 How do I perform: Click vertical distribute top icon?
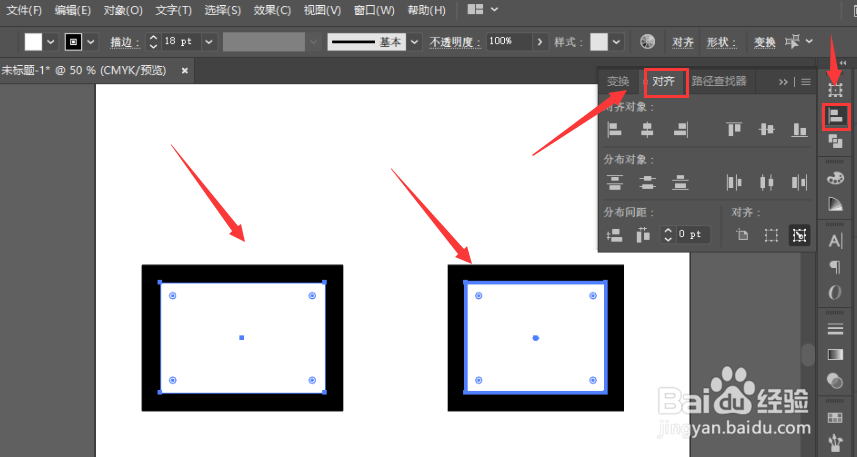[615, 182]
